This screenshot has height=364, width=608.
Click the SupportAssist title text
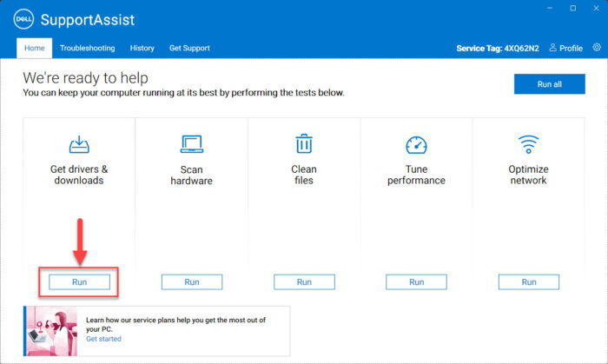[88, 20]
